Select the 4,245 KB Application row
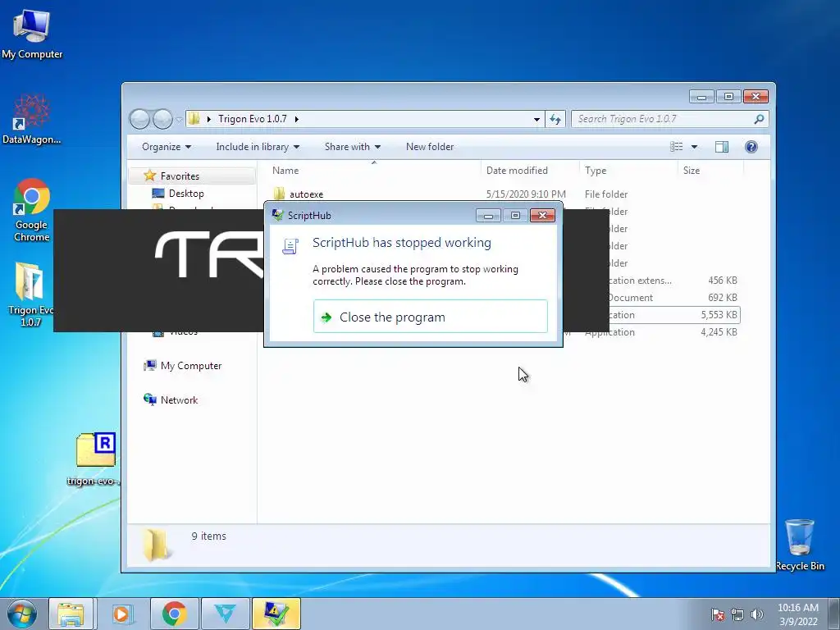 [x=661, y=332]
